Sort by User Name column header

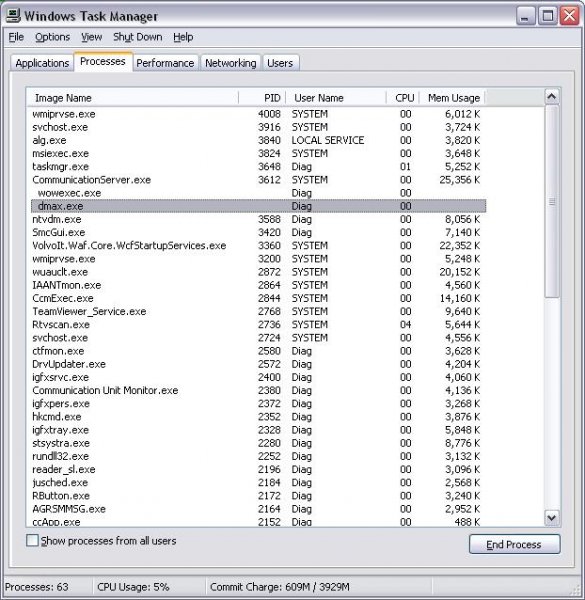(336, 98)
